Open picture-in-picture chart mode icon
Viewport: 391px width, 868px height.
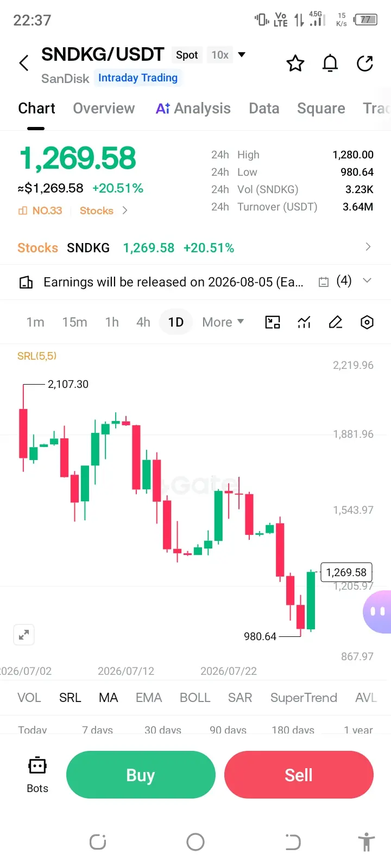(x=273, y=322)
